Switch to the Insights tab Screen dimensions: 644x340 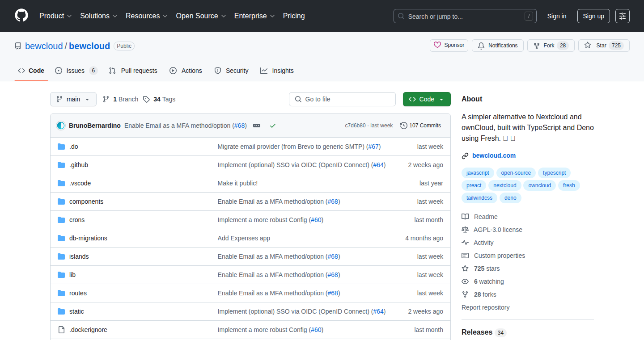point(277,71)
